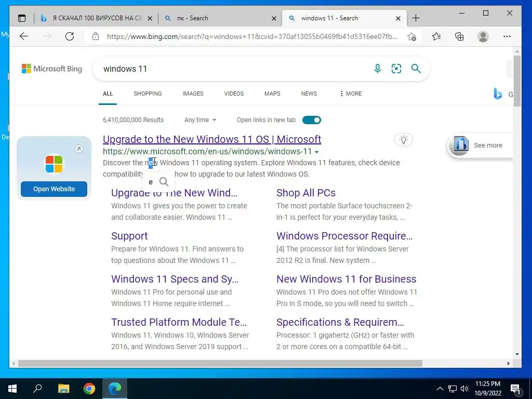Switch to MAPS results
The width and height of the screenshot is (532, 399).
tap(272, 94)
